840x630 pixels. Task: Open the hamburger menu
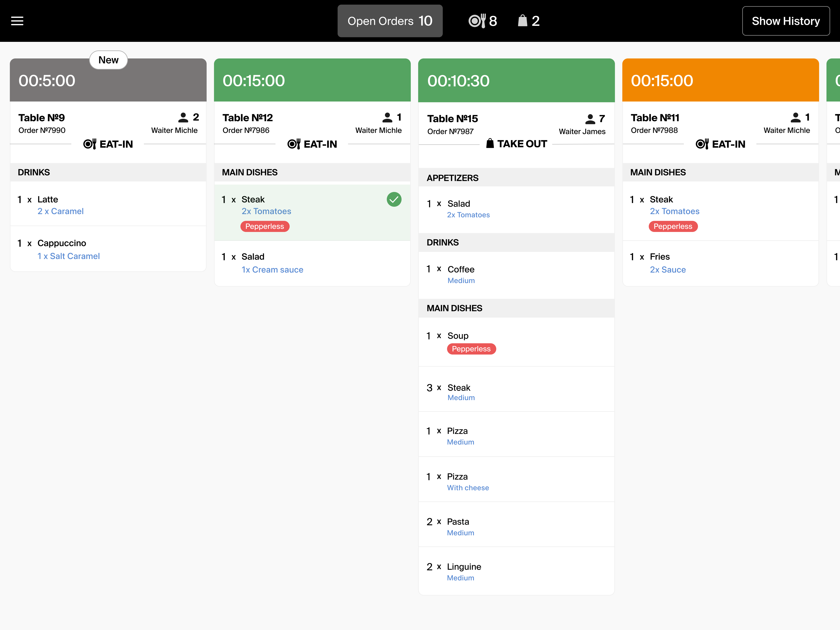click(17, 21)
